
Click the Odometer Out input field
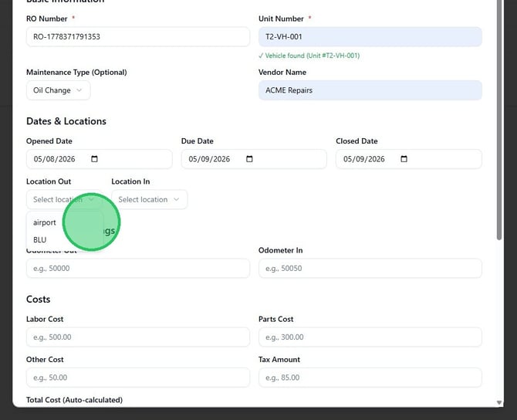(x=138, y=268)
